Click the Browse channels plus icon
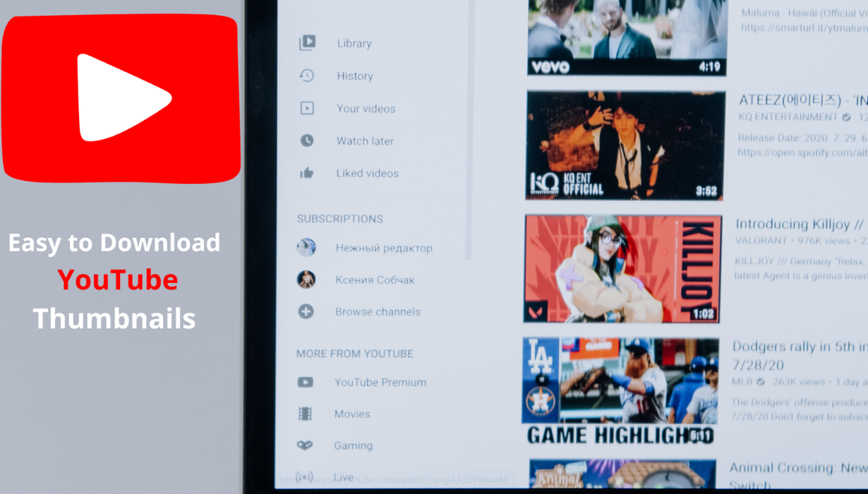This screenshot has width=868, height=494. pos(306,311)
